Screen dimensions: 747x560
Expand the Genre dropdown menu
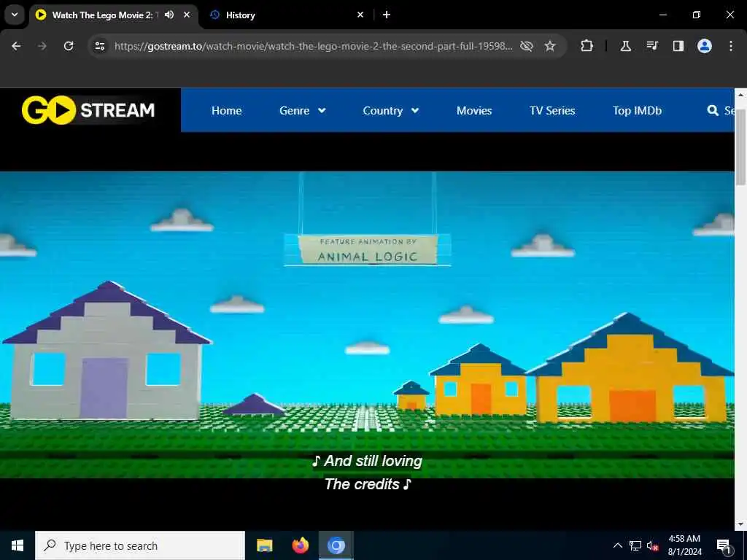[x=302, y=111]
